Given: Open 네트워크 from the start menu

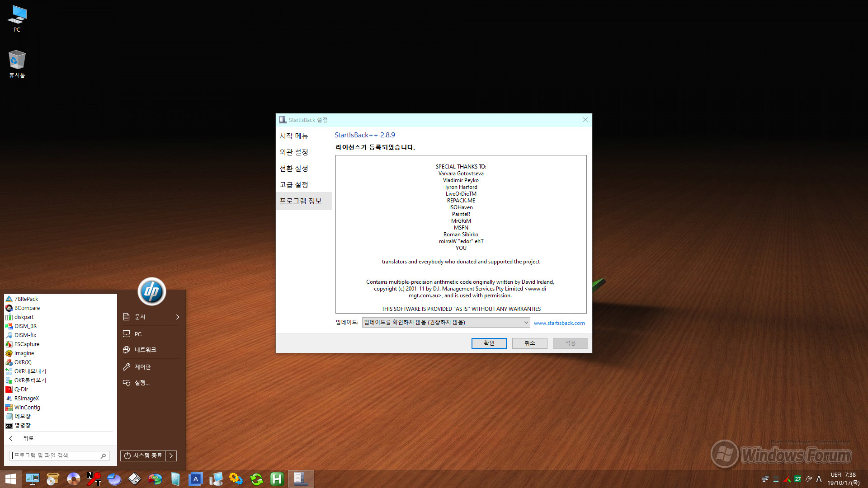Looking at the screenshot, I should coord(145,350).
